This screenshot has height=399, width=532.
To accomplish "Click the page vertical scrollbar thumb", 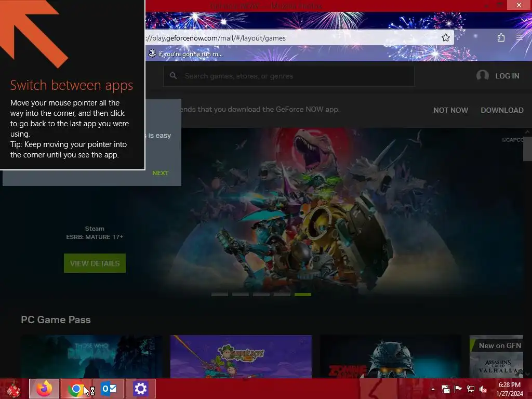I will coord(527,148).
